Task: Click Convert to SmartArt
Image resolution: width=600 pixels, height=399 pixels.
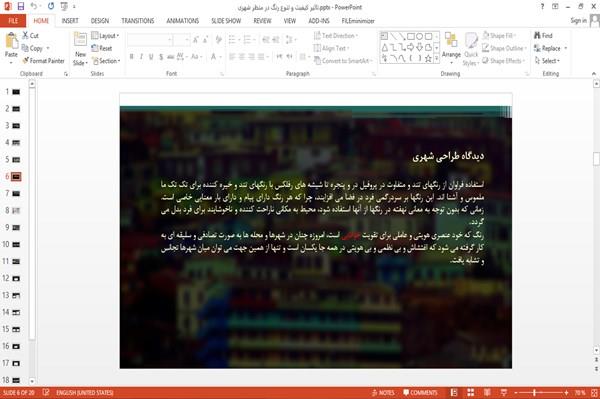Action: 343,61
